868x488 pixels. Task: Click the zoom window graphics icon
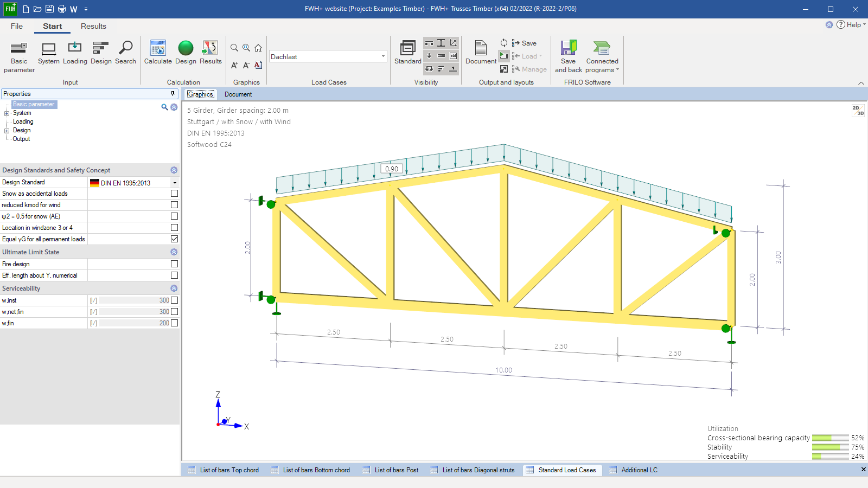pos(246,48)
